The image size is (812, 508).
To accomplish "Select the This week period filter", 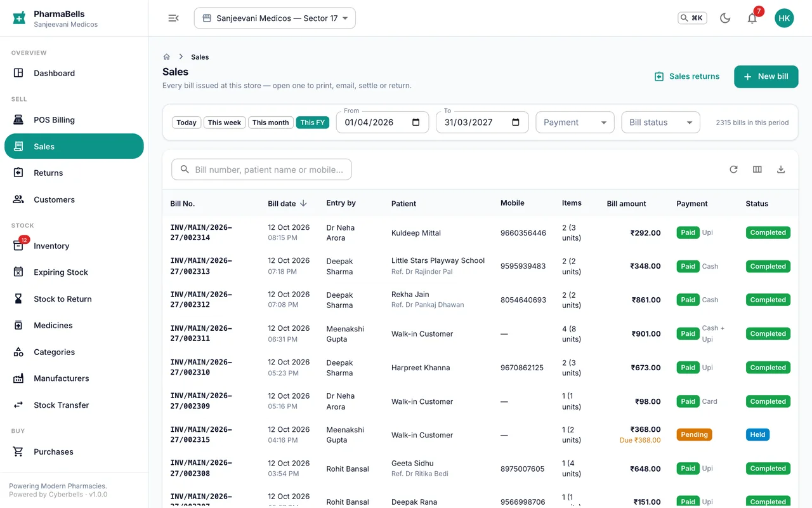I will click(225, 123).
